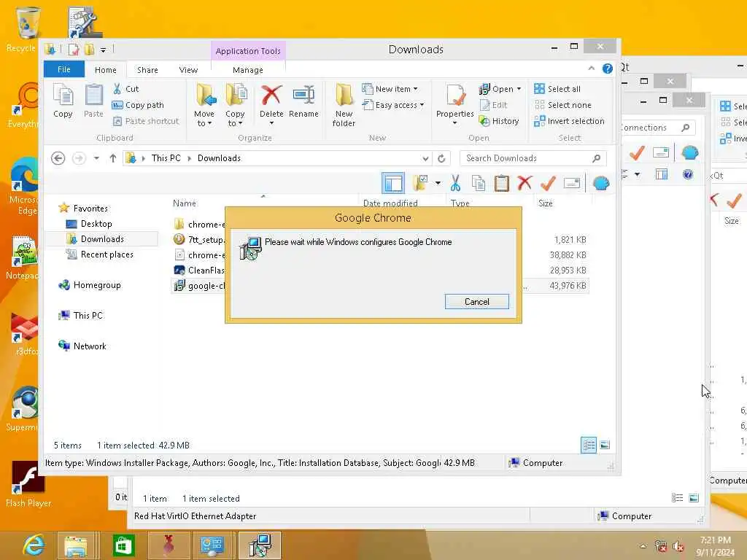Open Help with the blue question icon
The image size is (747, 560).
[608, 69]
